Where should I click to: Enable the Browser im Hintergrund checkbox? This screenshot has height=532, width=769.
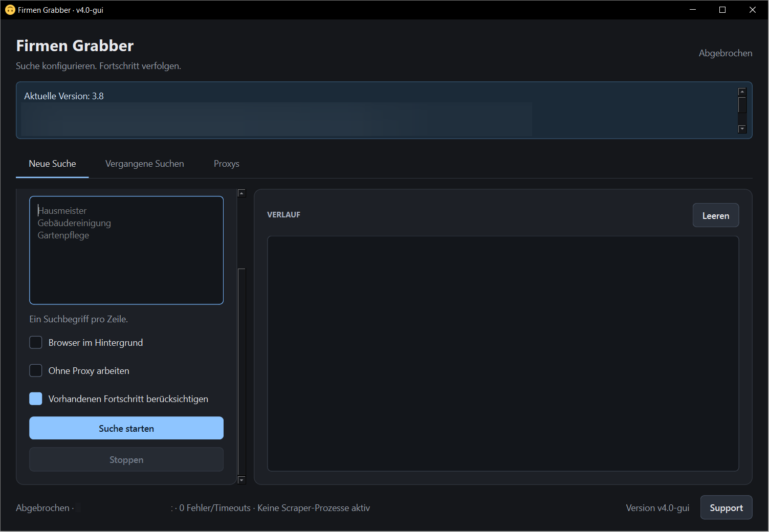tap(36, 342)
